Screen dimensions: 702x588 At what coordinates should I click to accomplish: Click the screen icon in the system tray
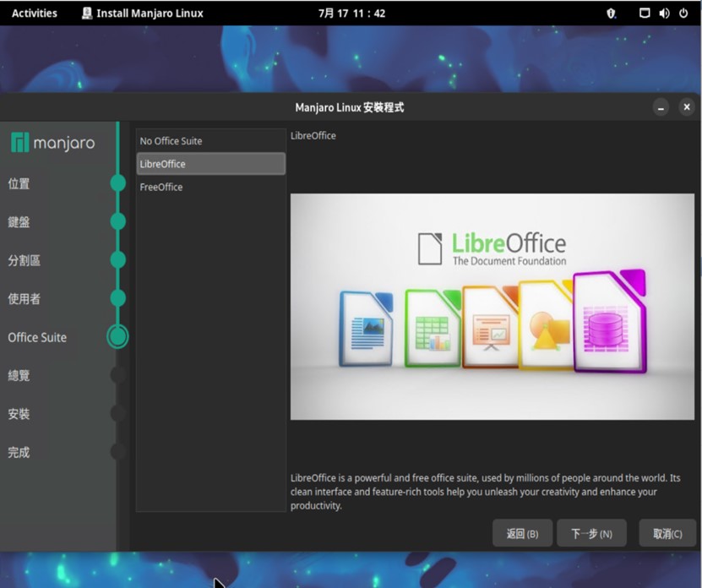645,14
